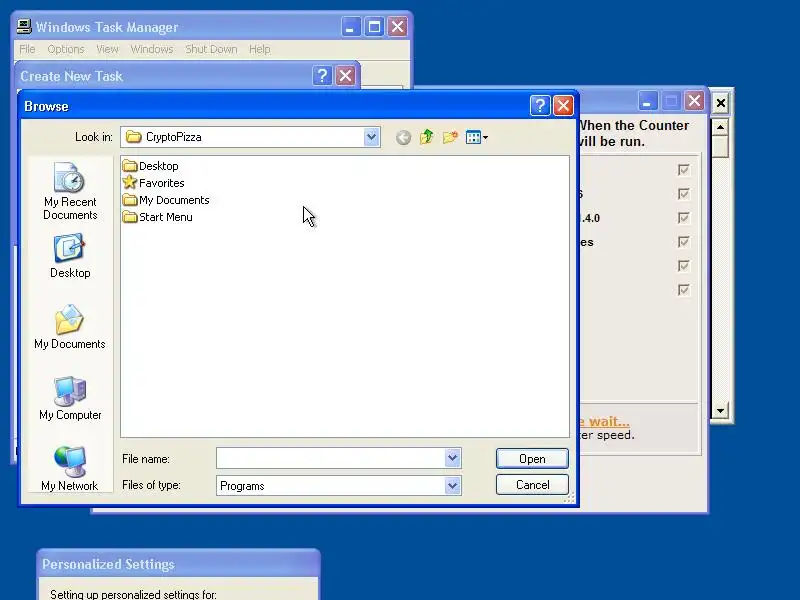
Task: Close the Browse dialog
Action: [x=563, y=106]
